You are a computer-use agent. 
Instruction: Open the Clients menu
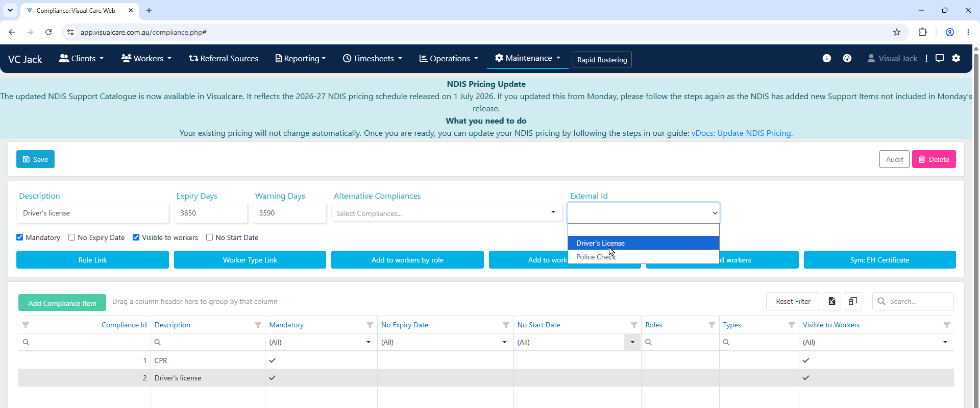(81, 58)
